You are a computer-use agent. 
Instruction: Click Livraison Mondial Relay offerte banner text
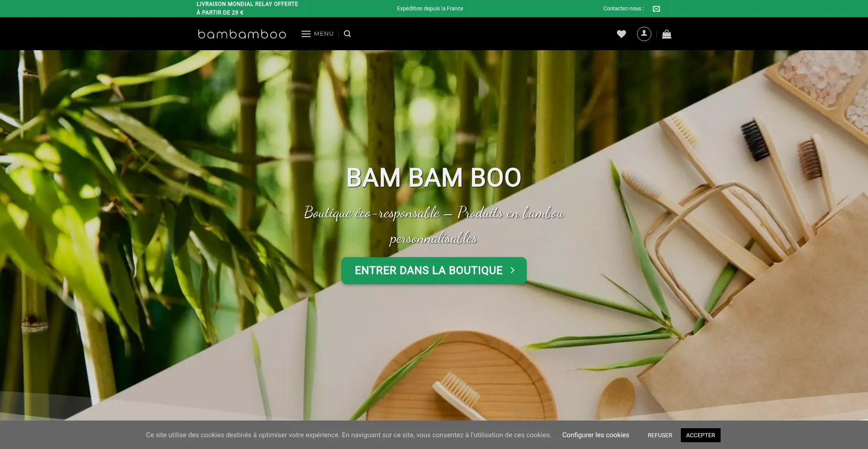[247, 8]
